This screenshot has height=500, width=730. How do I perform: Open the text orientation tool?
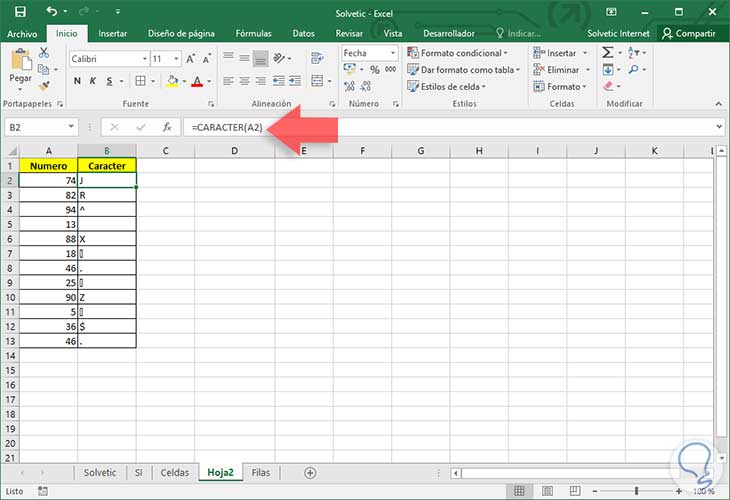click(x=279, y=58)
